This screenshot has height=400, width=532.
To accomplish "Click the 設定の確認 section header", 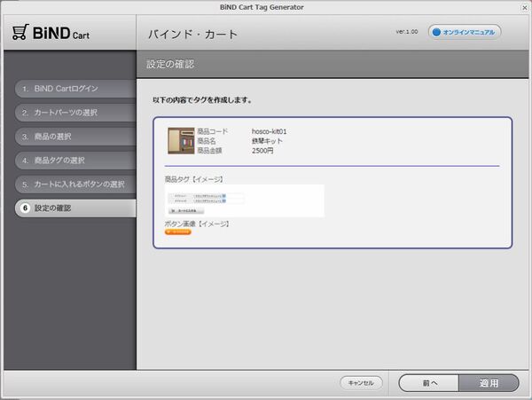I will pos(170,64).
